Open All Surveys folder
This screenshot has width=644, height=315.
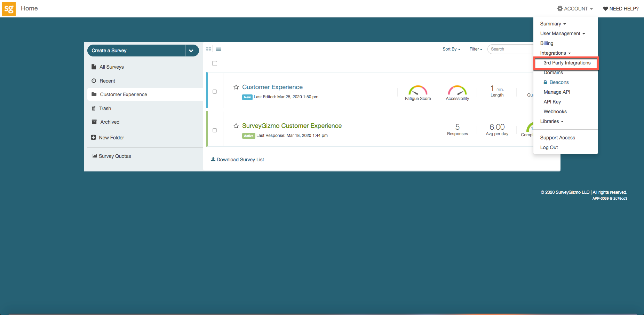(x=112, y=67)
